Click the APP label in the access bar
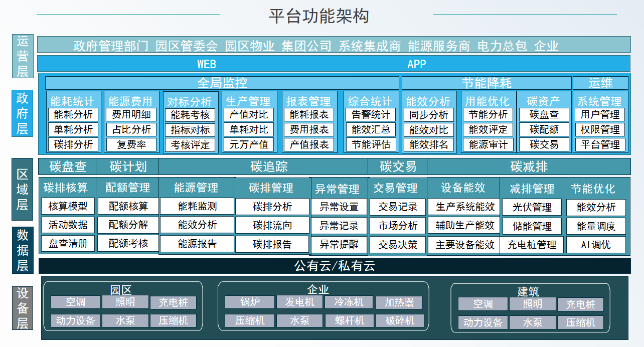This screenshot has height=347, width=644. click(417, 64)
